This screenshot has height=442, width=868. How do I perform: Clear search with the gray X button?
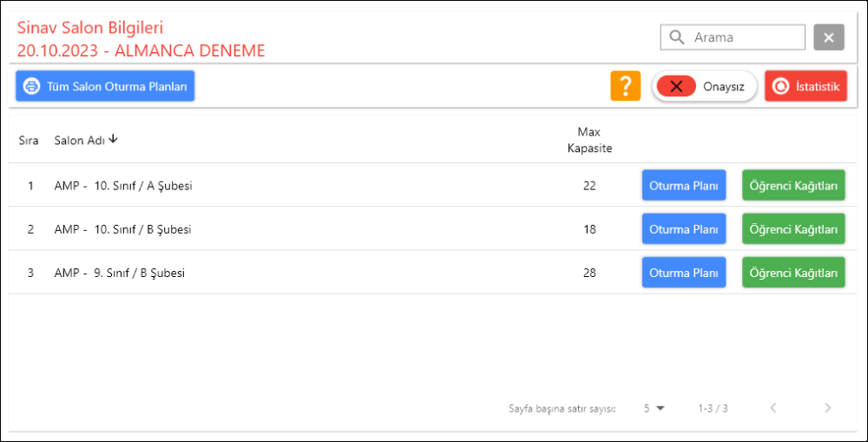tap(828, 37)
